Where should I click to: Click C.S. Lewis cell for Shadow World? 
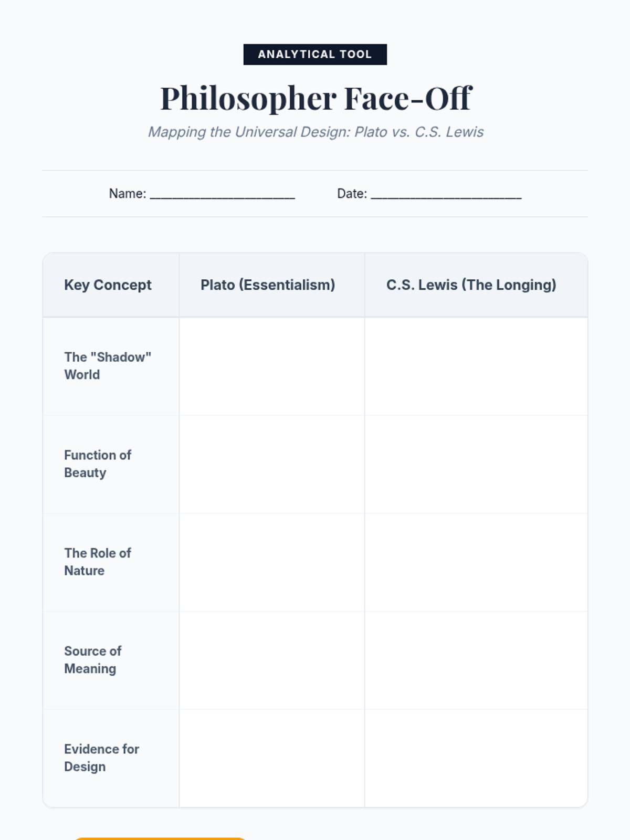pos(476,366)
